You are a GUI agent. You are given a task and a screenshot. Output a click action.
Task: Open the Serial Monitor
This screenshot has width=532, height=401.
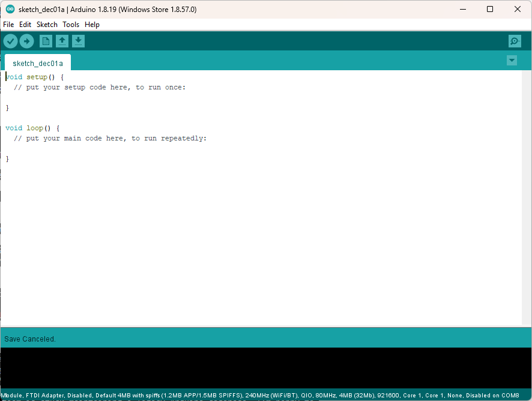515,41
